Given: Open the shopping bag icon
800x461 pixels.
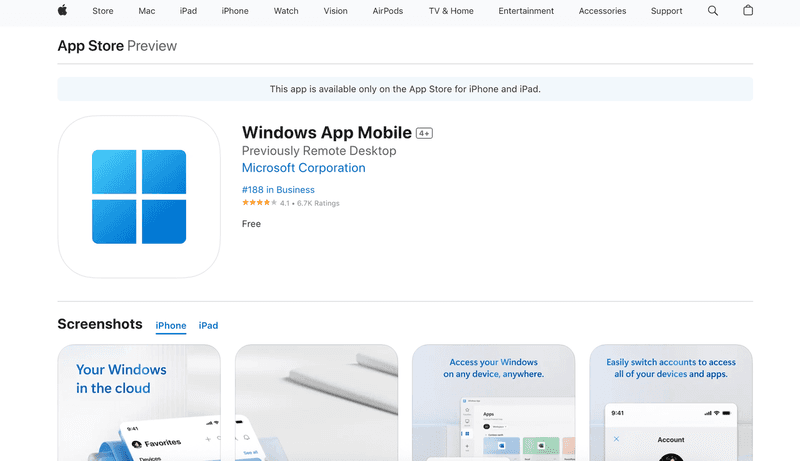Looking at the screenshot, I should pyautogui.click(x=748, y=10).
